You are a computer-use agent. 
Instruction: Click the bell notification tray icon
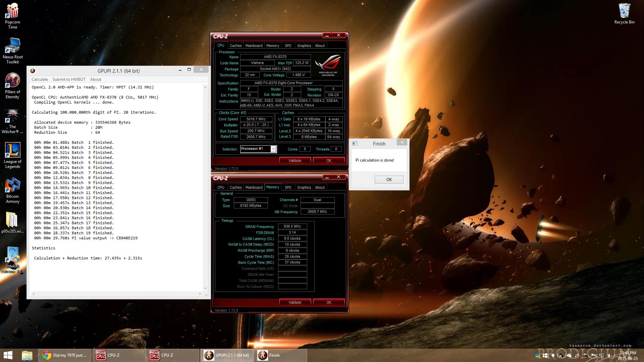click(553, 356)
